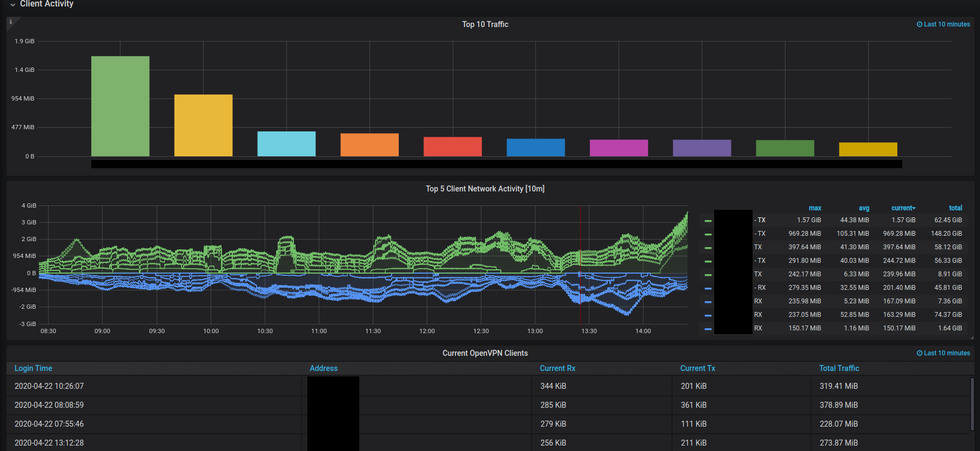The width and height of the screenshot is (980, 451).
Task: Click the blue legend swatch for 150.17 MiB RX
Action: [x=708, y=329]
